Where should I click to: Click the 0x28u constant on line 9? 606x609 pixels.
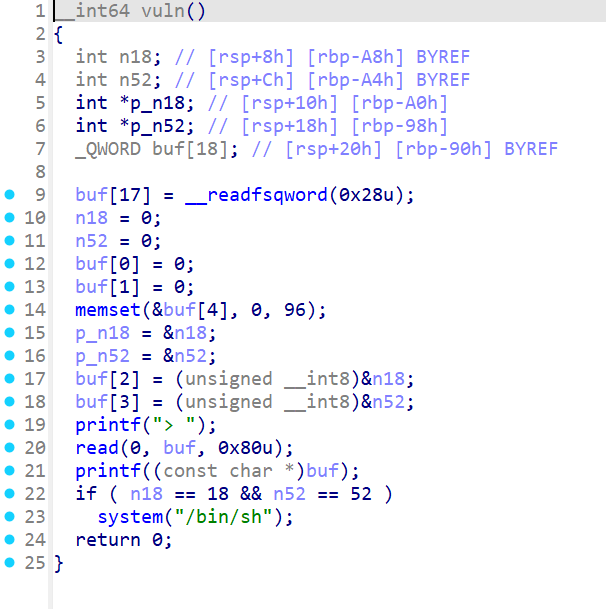pos(367,195)
